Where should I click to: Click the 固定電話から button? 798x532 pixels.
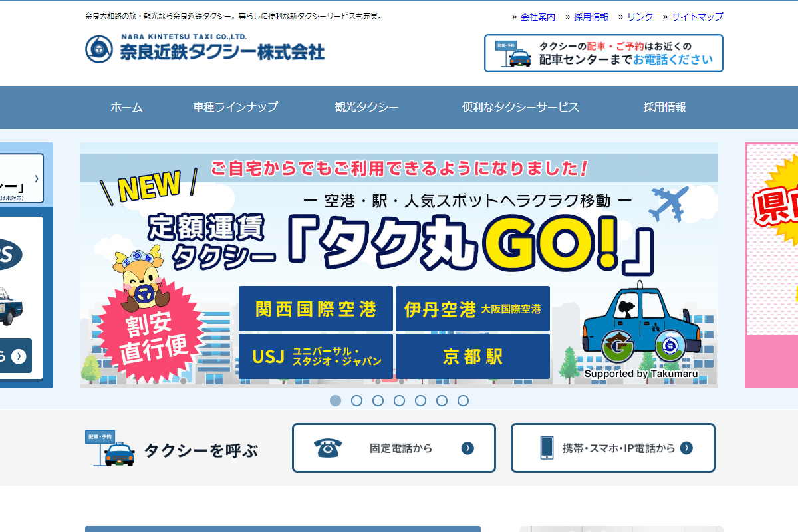[x=394, y=448]
